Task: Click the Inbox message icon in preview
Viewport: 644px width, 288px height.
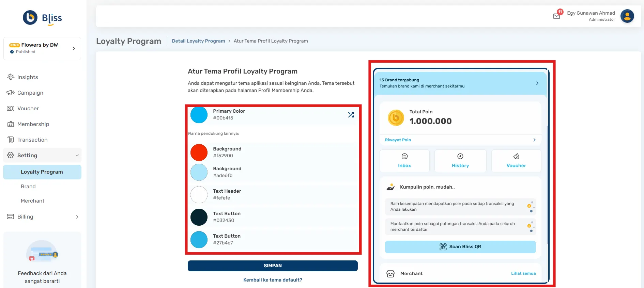Action: tap(404, 156)
